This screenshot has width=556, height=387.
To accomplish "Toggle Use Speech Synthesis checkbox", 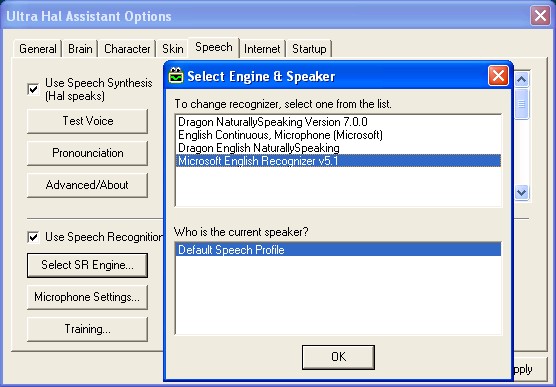I will coord(33,89).
